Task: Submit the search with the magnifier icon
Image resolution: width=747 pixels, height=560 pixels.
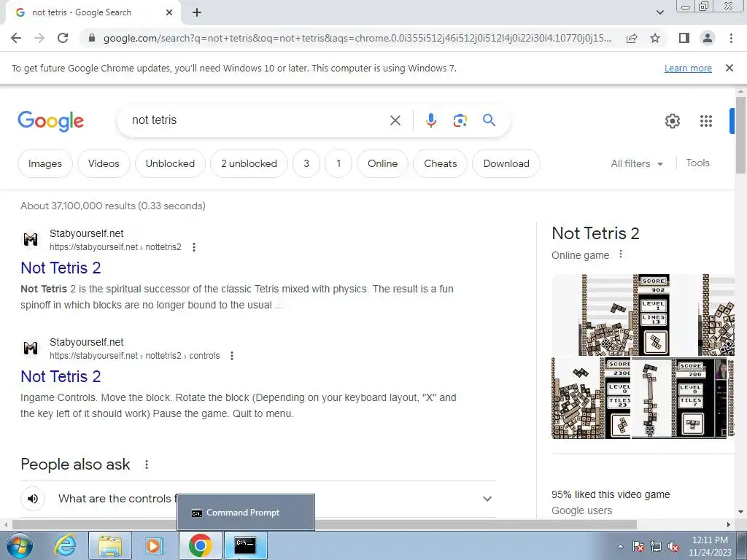Action: pos(489,120)
